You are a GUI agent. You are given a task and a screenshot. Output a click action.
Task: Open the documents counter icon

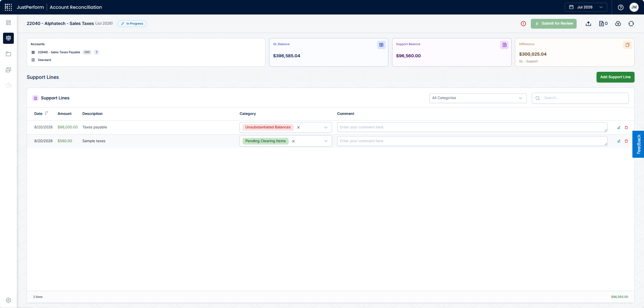(x=603, y=24)
